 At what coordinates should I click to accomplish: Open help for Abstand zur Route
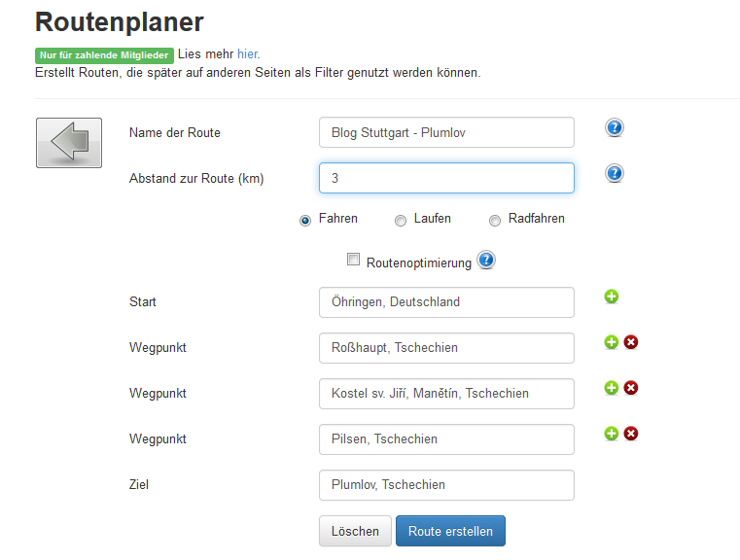[x=614, y=174]
